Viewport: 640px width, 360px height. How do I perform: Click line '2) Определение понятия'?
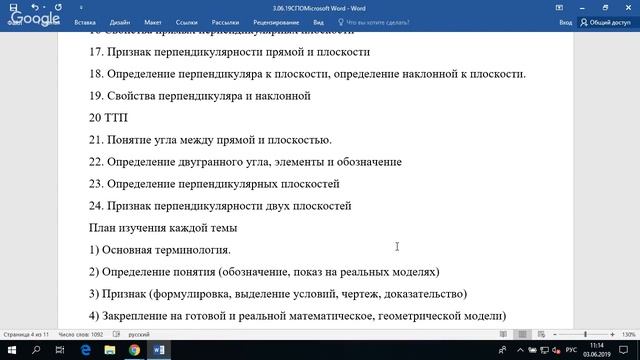click(264, 272)
